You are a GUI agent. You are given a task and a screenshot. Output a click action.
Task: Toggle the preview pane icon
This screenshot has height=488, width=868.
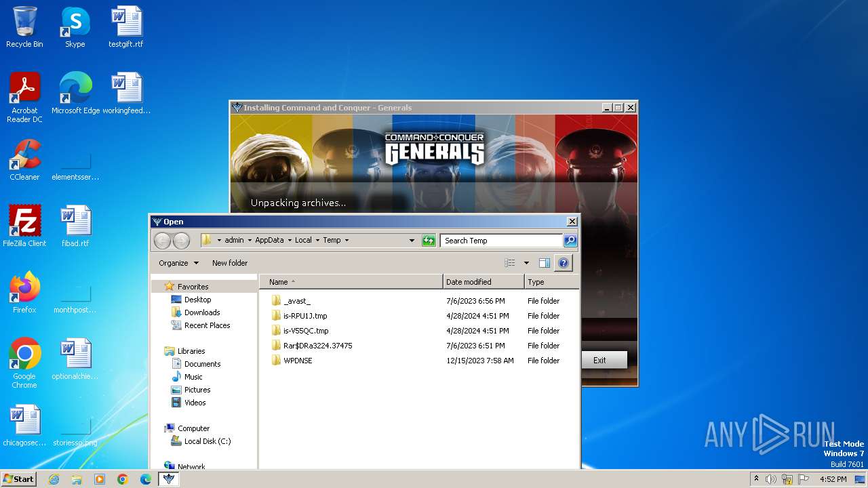(x=544, y=263)
